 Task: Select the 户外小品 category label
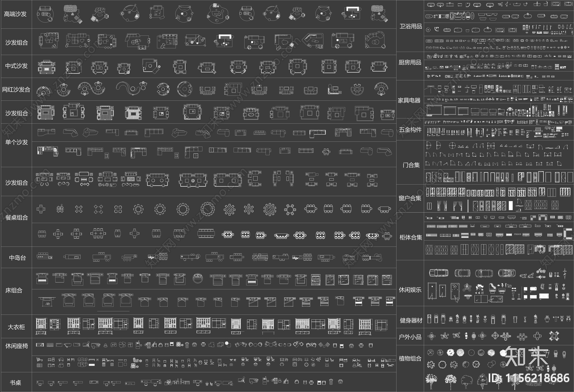(x=410, y=337)
